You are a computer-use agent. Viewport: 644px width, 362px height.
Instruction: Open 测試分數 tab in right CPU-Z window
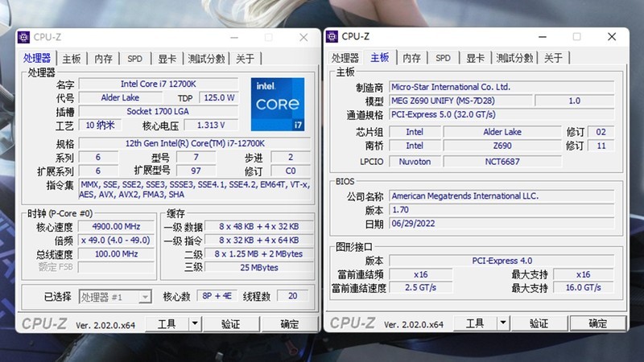(514, 58)
